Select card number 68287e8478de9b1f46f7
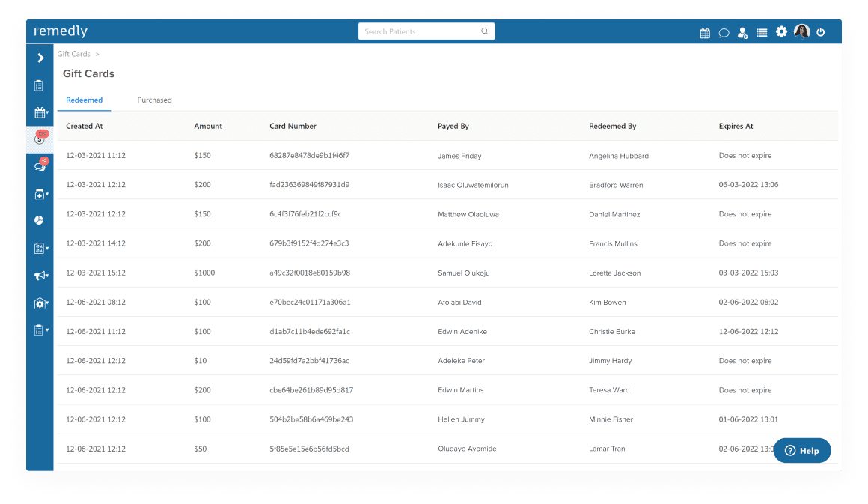The image size is (868, 504). pyautogui.click(x=310, y=156)
